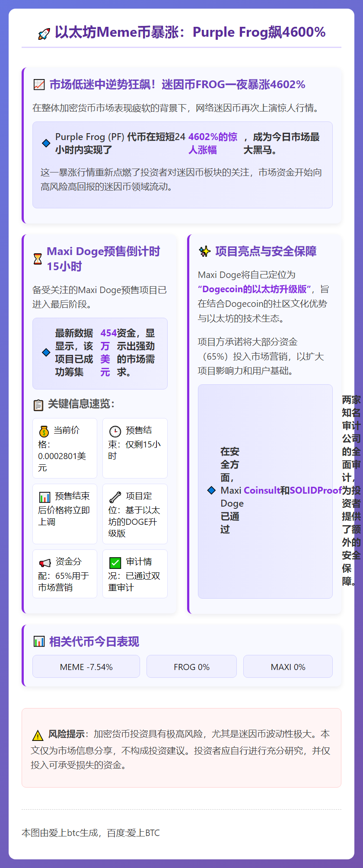
Task: Select the MEME -7.54% token chip
Action: [x=86, y=667]
